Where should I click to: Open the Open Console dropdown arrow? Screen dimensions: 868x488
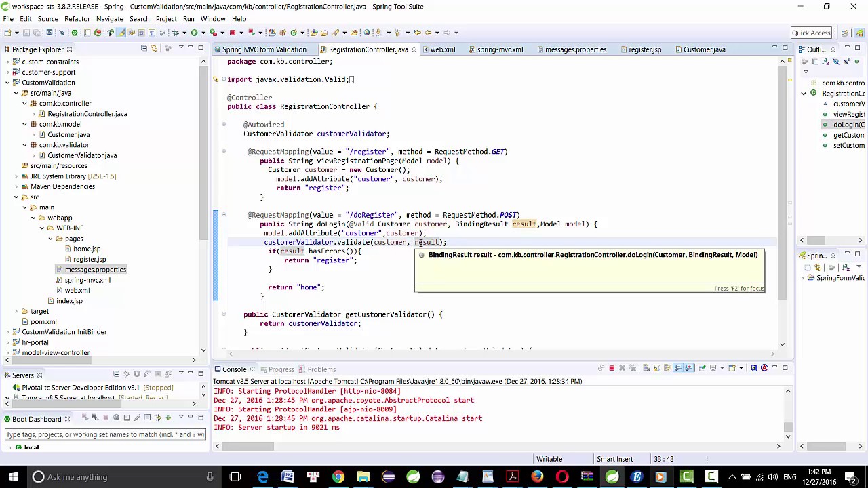point(741,368)
